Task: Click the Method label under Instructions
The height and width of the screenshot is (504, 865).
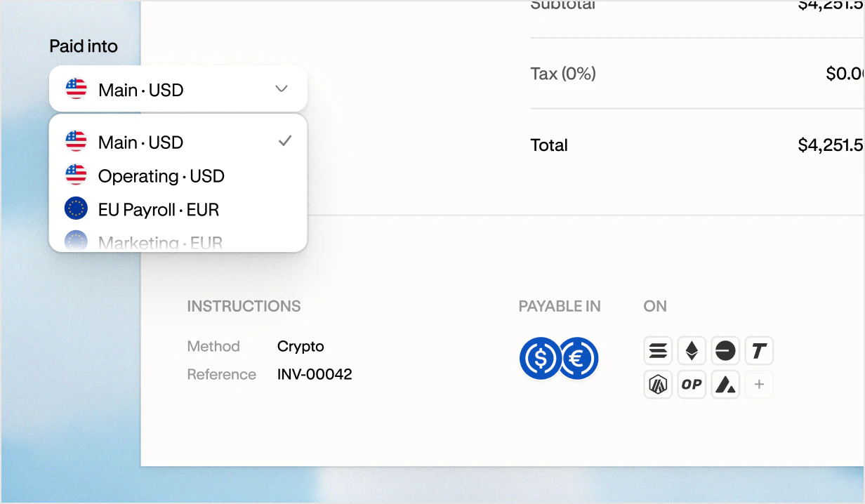Action: 213,346
